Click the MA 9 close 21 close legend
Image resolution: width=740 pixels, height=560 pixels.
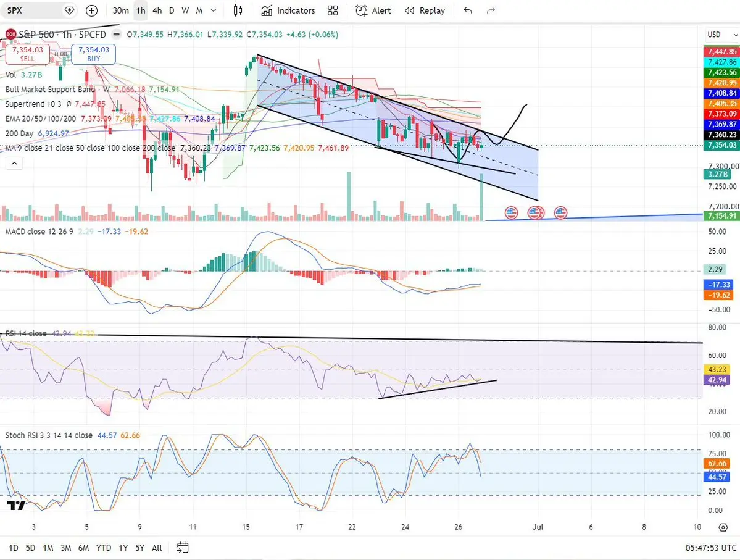click(x=91, y=148)
